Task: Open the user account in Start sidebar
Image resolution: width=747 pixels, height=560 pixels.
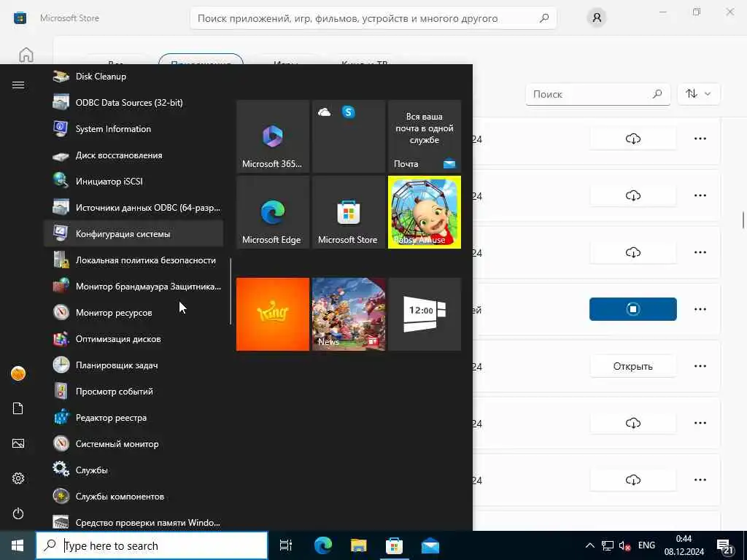Action: [18, 373]
